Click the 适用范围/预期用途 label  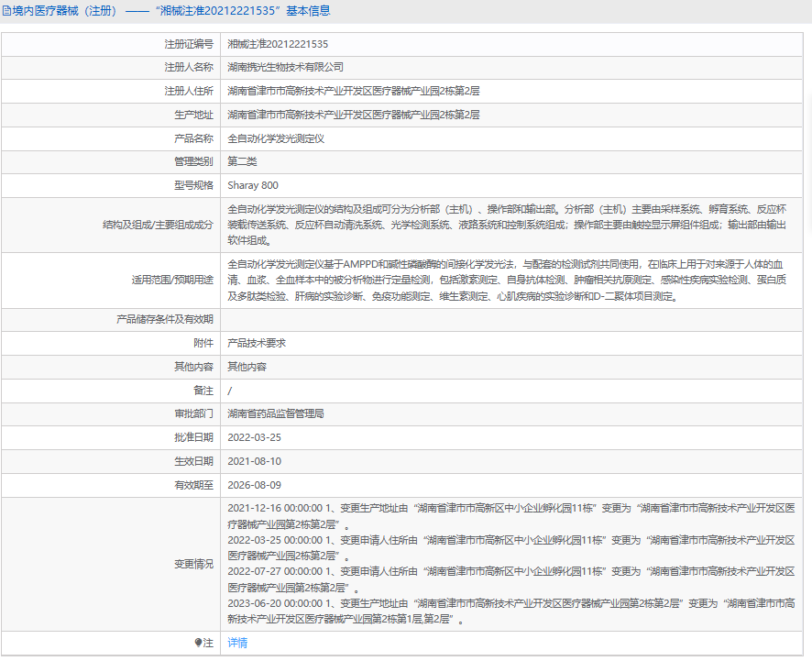(172, 281)
